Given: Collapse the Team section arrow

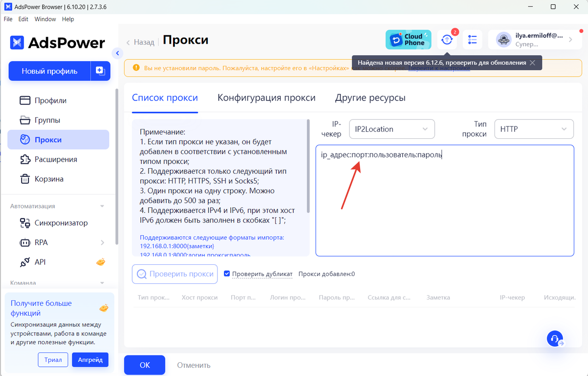Looking at the screenshot, I should coord(102,283).
